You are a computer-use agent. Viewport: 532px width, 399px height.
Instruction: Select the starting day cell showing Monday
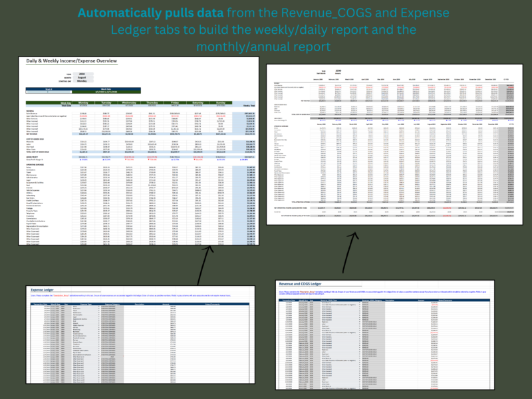point(82,80)
